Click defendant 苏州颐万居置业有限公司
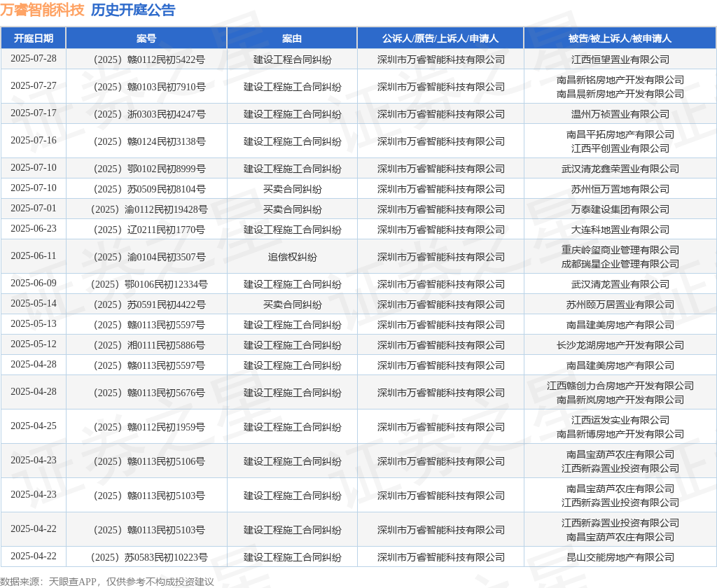 (x=620, y=304)
